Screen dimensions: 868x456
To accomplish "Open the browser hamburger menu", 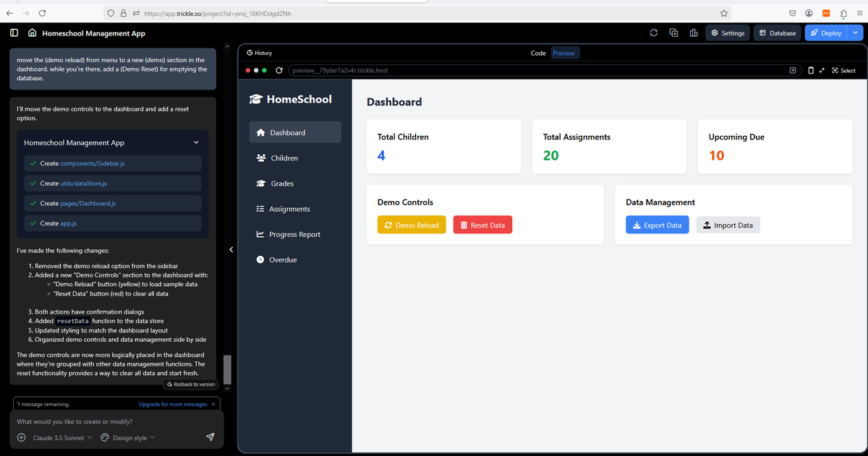I will (859, 12).
